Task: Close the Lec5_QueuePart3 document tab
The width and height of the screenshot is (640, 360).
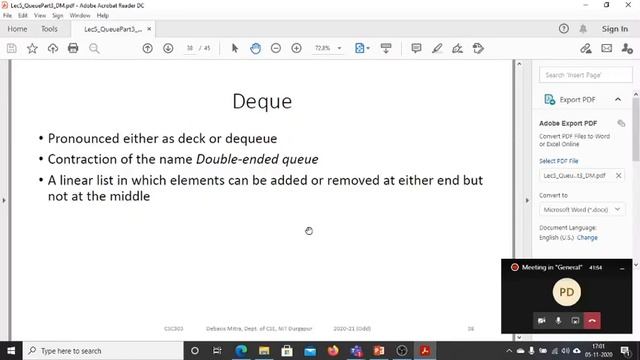Action: 149,29
